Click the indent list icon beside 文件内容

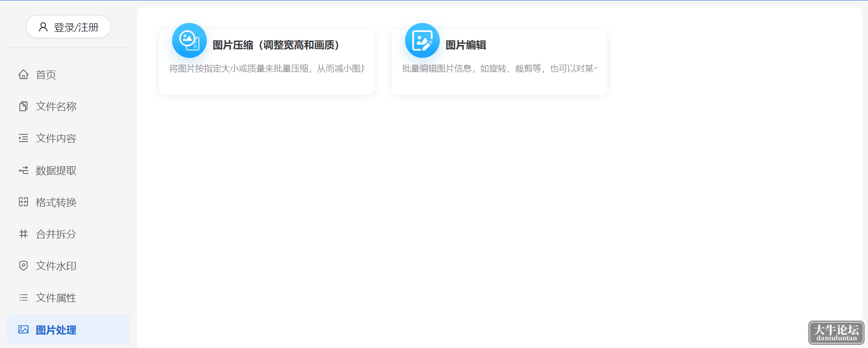click(23, 138)
